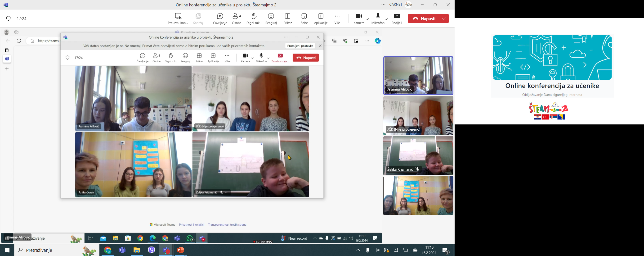Show hidden icons chevron in bottom system tray
The width and height of the screenshot is (644, 256).
358,250
